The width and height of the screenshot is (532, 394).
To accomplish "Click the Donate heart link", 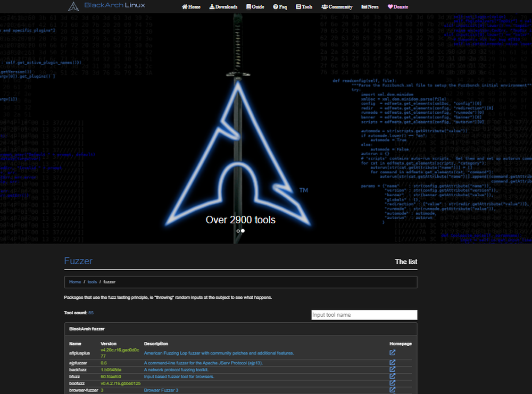I will pyautogui.click(x=398, y=7).
